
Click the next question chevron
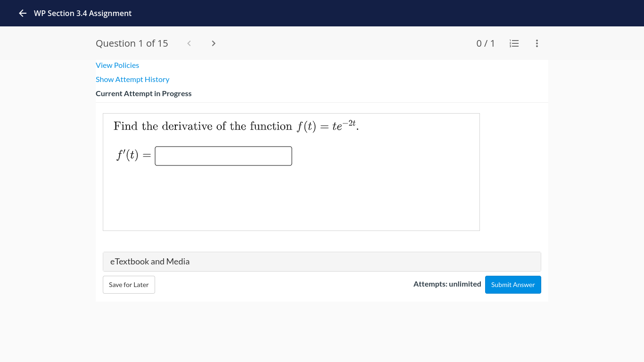click(213, 43)
